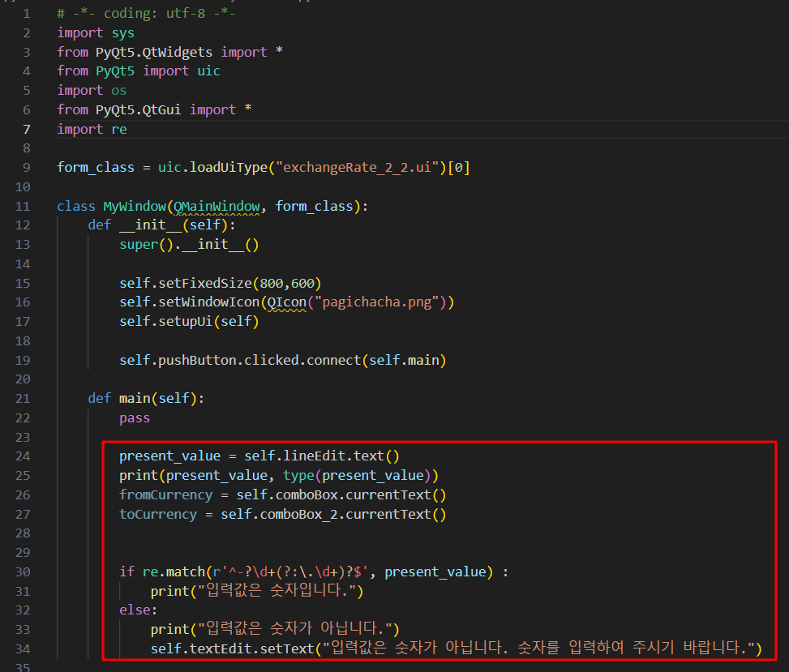Click the 'import os' line

(x=92, y=91)
